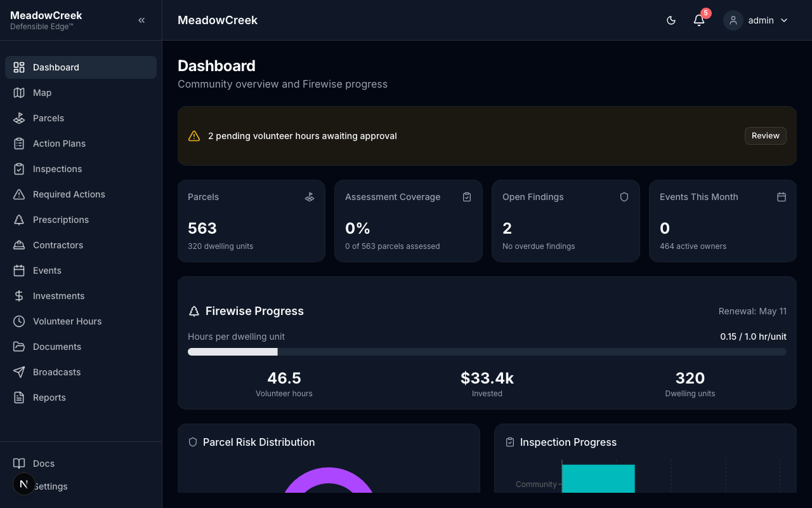Click the Parcel Risk Distribution shield icon
This screenshot has height=508, width=812.
193,442
